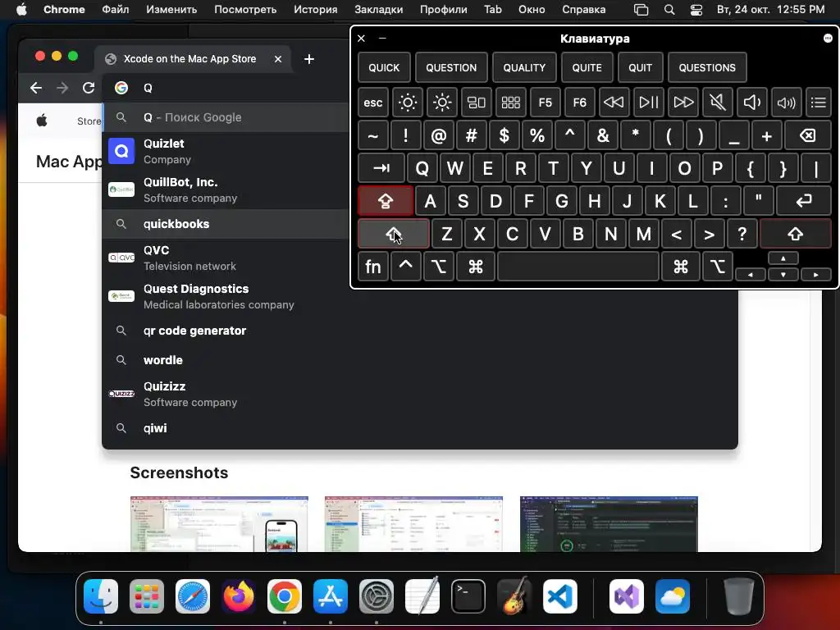Image resolution: width=840 pixels, height=630 pixels.
Task: Click the down arrow key
Action: (x=783, y=274)
